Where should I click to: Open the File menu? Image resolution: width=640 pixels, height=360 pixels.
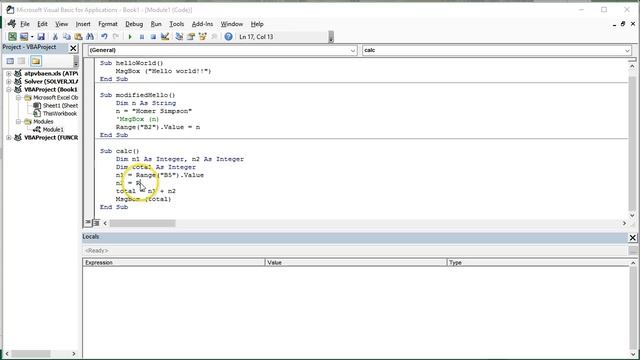pos(25,24)
